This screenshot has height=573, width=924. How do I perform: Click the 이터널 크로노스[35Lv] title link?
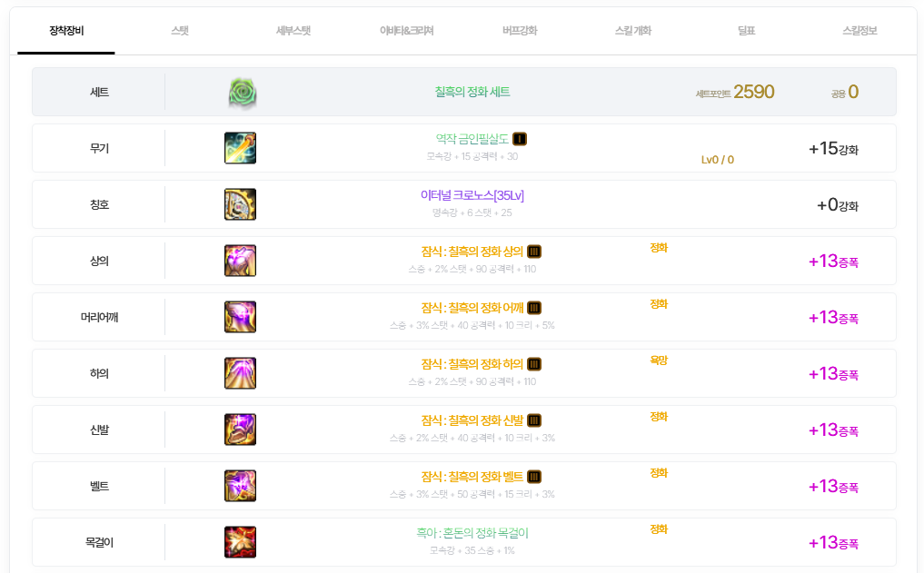point(472,195)
